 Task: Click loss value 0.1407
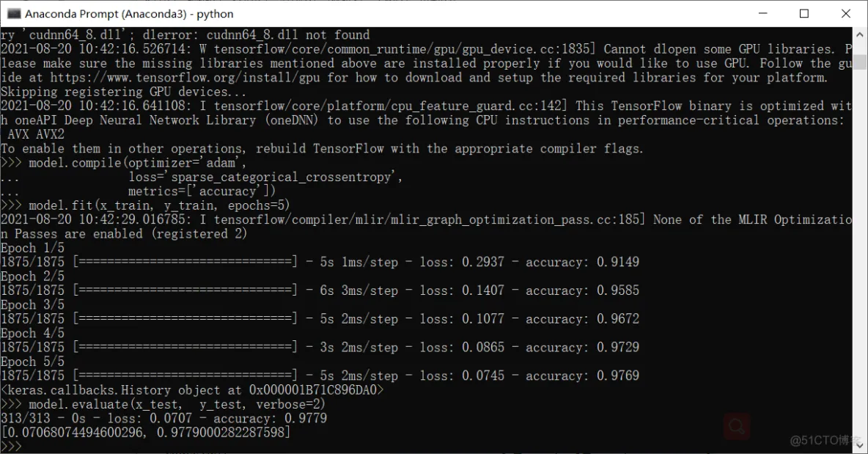point(483,290)
